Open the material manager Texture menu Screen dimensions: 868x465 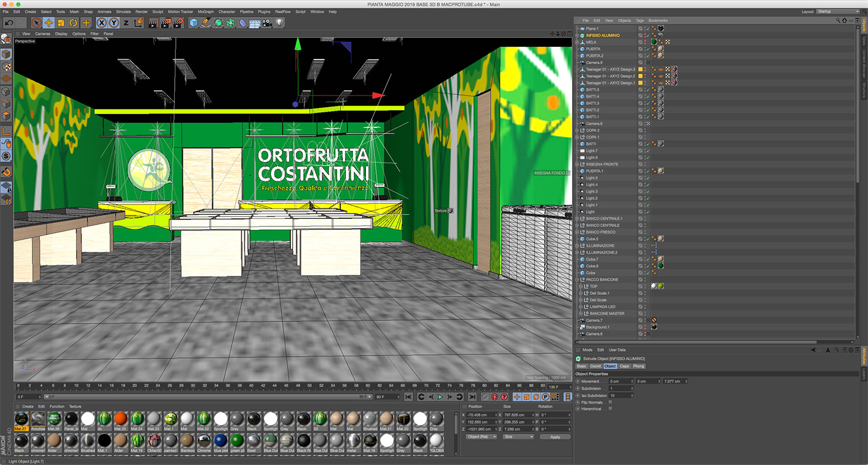coord(75,407)
